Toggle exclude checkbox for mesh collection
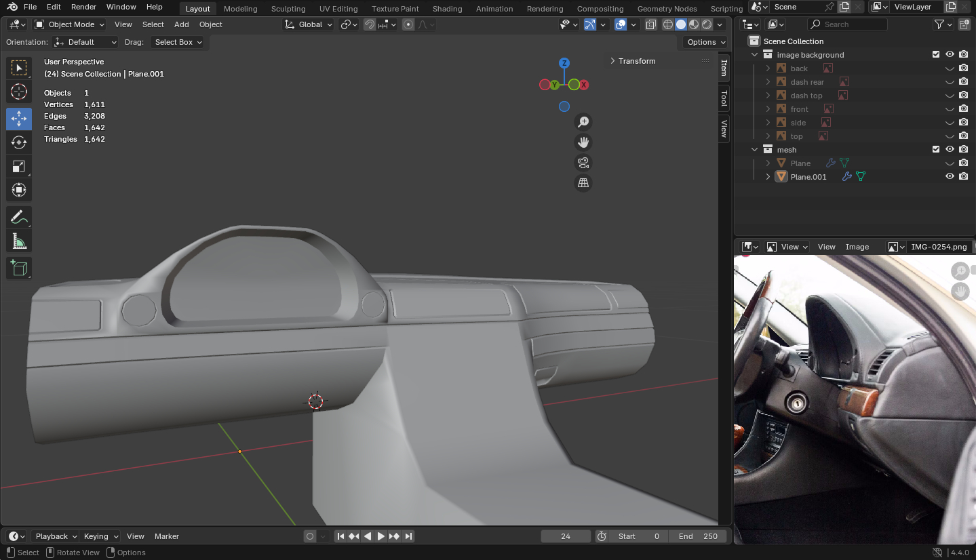The image size is (976, 560). point(936,150)
